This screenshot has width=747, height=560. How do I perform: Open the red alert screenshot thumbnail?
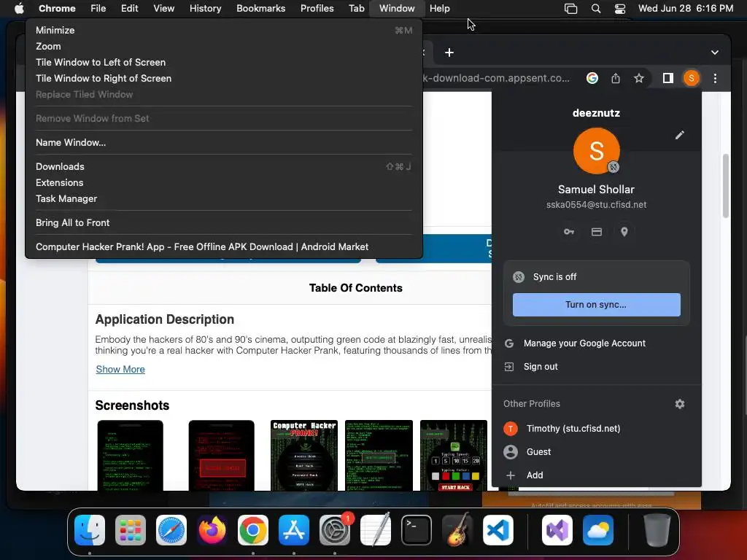222,455
